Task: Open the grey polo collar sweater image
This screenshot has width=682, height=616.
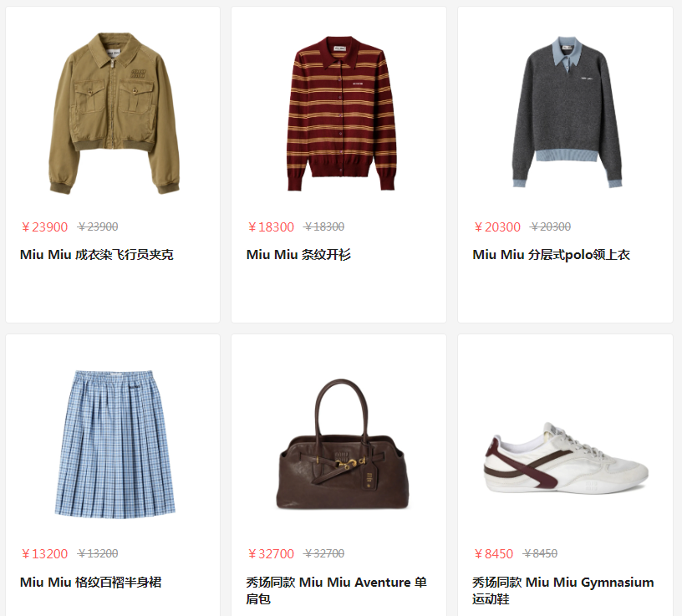Action: (567, 112)
